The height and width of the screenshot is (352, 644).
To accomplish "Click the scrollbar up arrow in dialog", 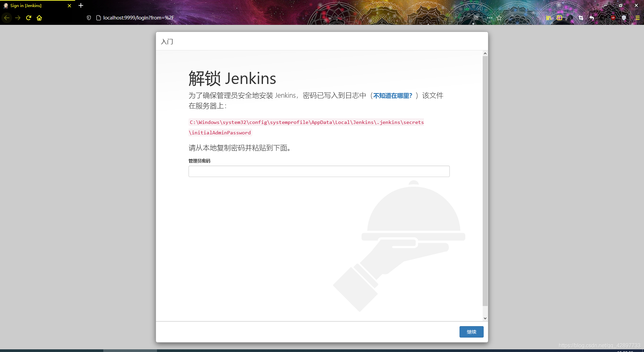I will pyautogui.click(x=485, y=53).
